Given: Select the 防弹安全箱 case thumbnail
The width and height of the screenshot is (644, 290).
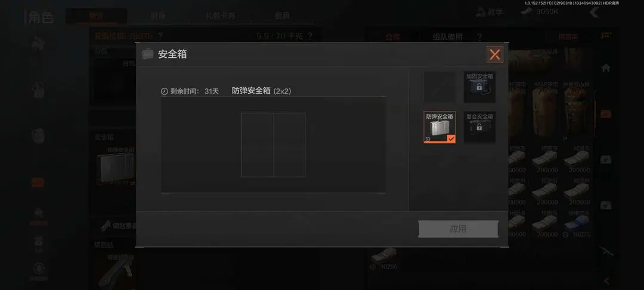Looking at the screenshot, I should click(x=439, y=127).
